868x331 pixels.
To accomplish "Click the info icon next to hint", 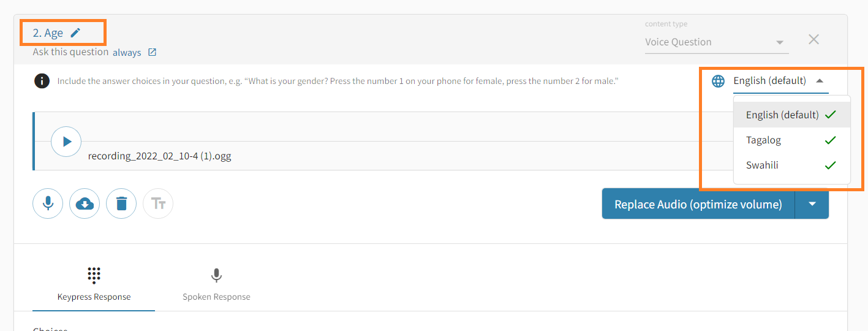I will click(42, 80).
